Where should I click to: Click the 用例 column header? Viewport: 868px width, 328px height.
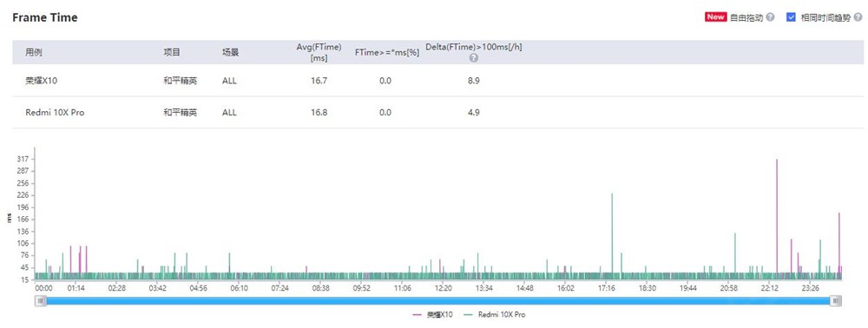tap(34, 53)
